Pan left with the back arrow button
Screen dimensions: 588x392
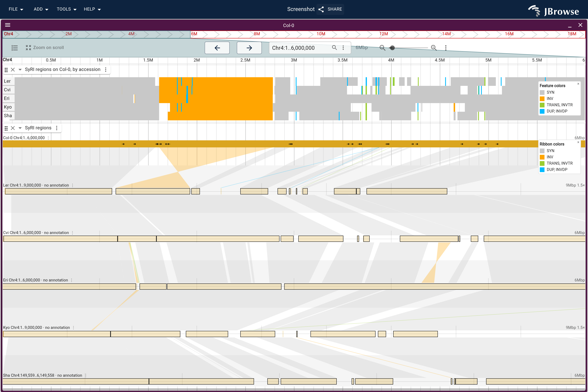(217, 48)
